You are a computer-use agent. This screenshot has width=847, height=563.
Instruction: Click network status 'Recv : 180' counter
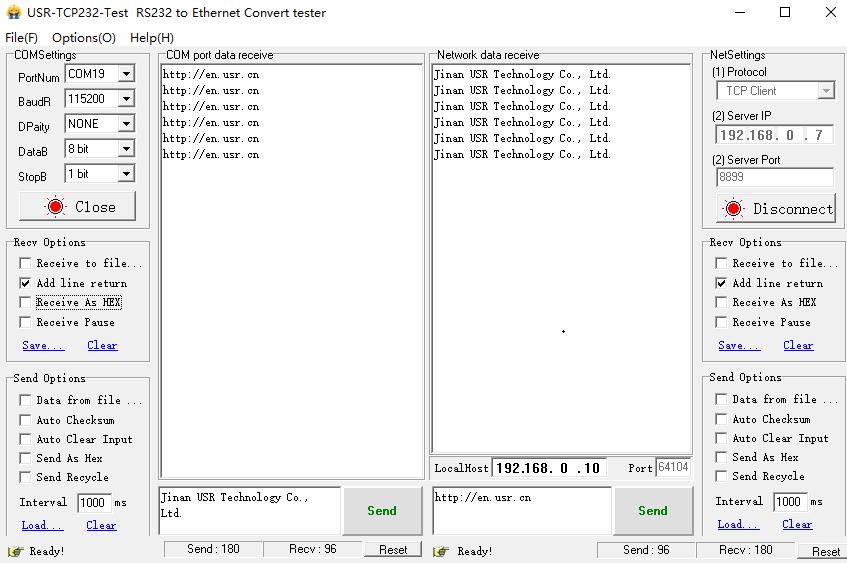tap(745, 550)
